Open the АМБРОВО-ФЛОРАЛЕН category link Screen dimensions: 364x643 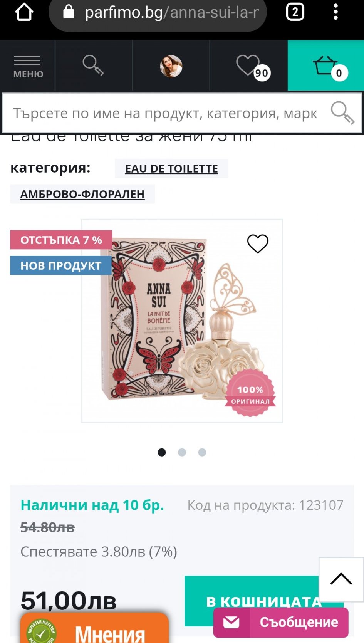[82, 194]
